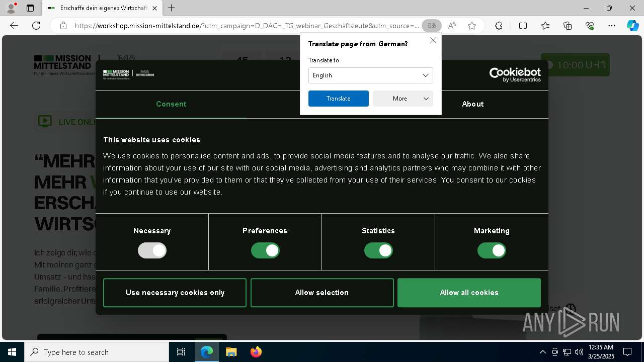644x362 pixels.
Task: Click the taskbar search box
Action: (97, 352)
